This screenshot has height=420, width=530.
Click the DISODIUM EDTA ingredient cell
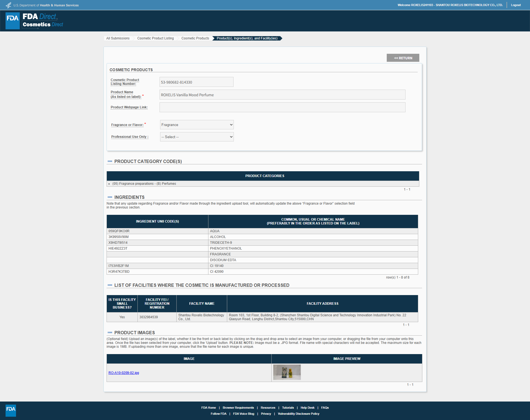pyautogui.click(x=313, y=260)
